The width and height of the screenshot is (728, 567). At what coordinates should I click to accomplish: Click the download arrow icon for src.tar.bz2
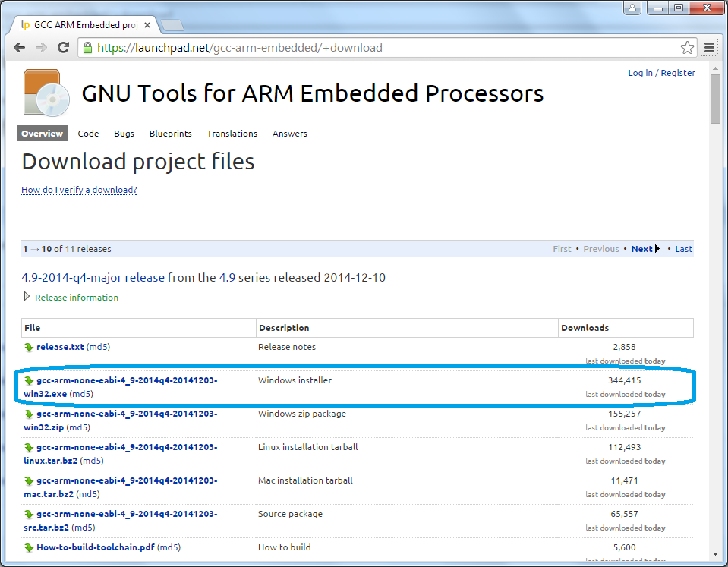tap(29, 515)
